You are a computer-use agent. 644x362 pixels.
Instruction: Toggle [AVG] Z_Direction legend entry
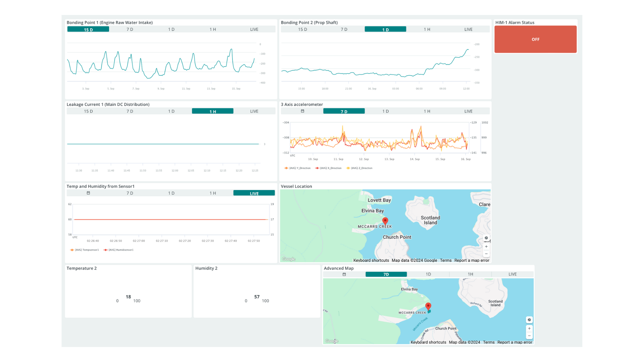(361, 168)
